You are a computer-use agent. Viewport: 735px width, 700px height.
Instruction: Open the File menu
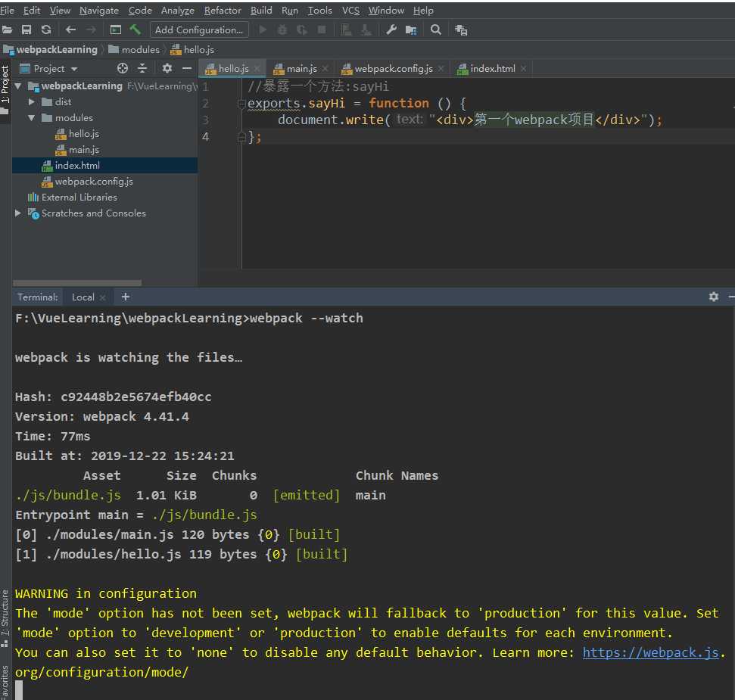coord(7,11)
